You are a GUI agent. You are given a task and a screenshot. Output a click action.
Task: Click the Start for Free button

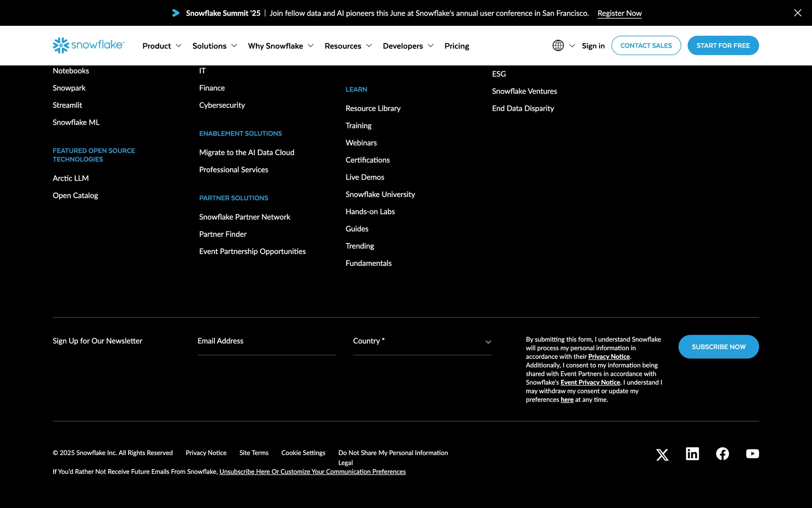click(723, 45)
